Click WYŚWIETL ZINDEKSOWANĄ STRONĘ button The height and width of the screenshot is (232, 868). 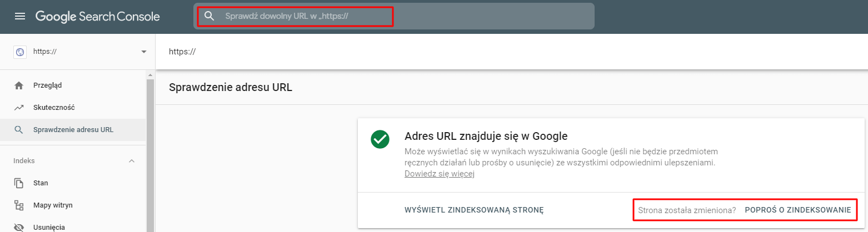pos(473,210)
